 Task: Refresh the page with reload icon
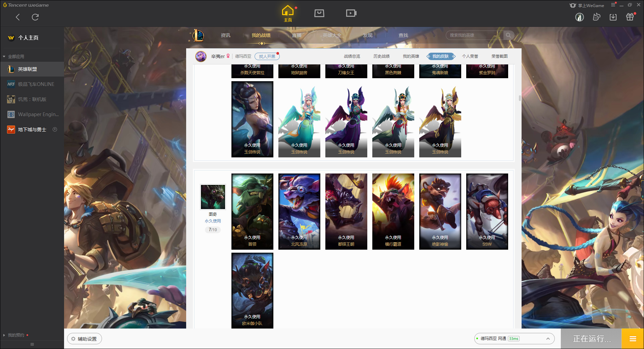point(35,17)
